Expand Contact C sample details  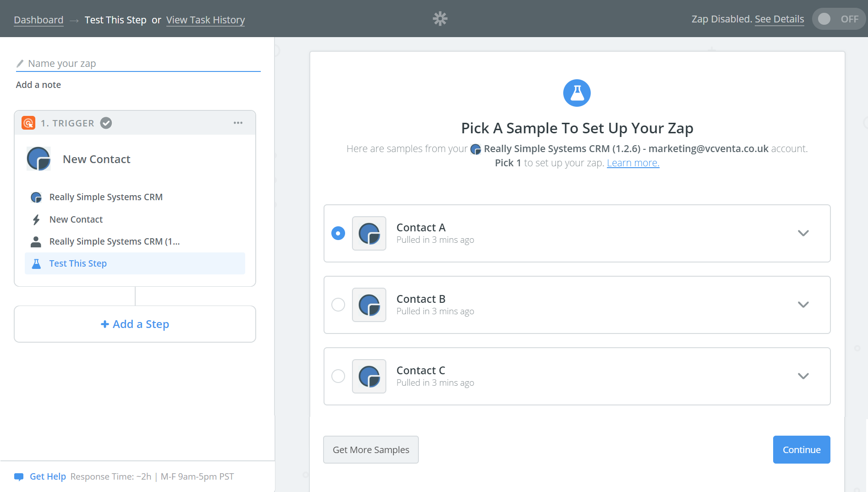click(803, 376)
